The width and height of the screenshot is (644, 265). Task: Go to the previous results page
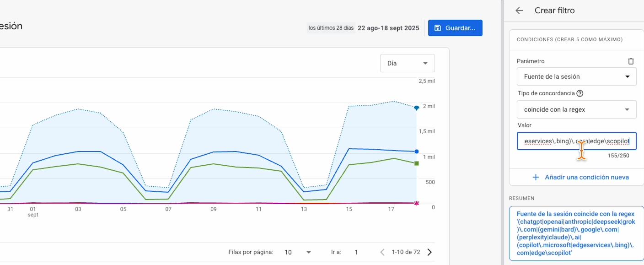tap(382, 252)
